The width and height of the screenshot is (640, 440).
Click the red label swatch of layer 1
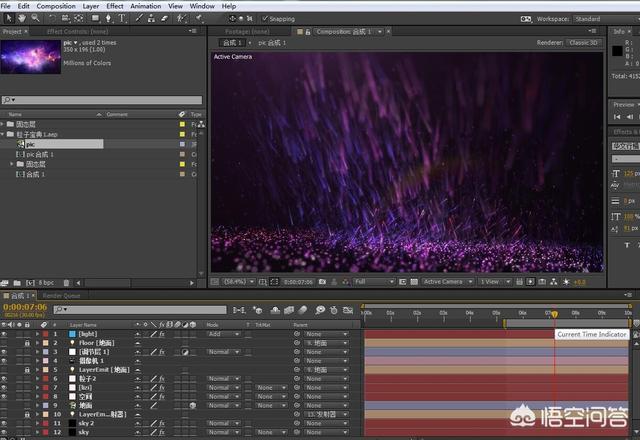(43, 333)
